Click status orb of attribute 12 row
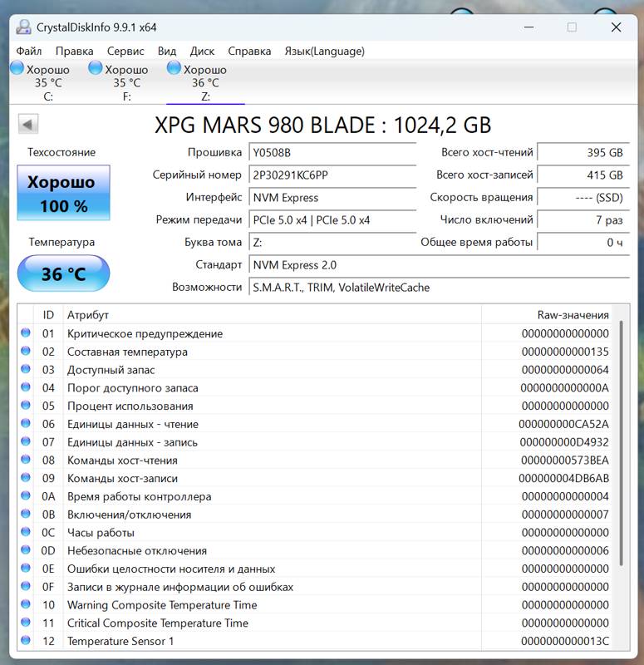644x665 pixels. coord(26,640)
